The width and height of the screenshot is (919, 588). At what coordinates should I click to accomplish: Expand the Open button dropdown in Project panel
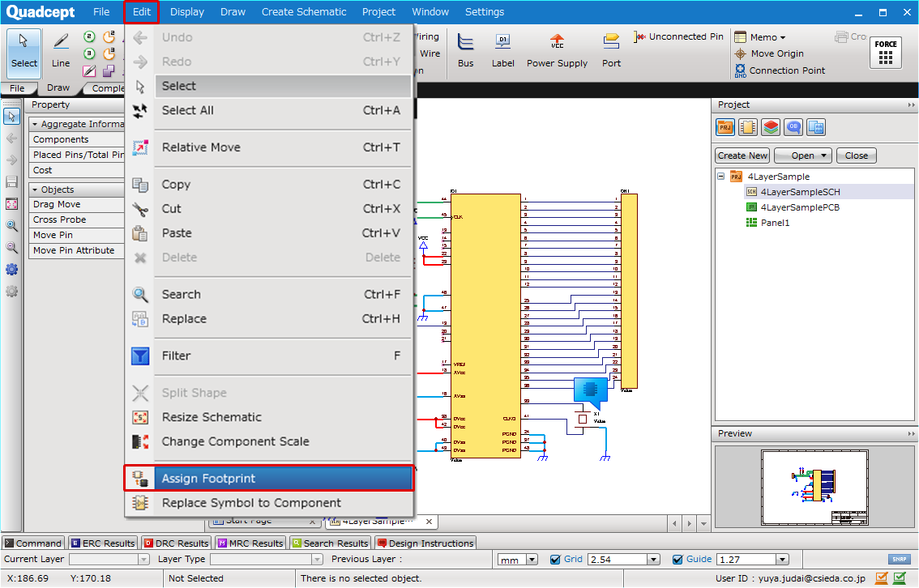(x=823, y=156)
